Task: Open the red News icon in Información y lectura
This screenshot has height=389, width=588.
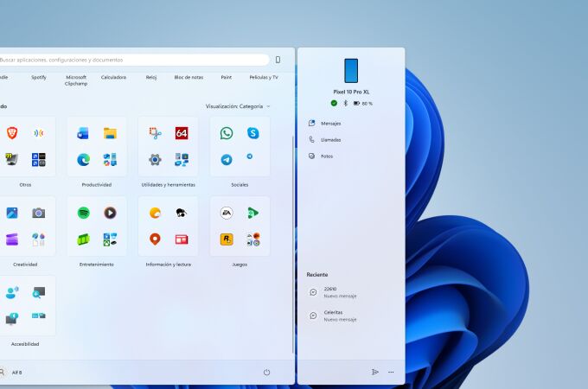Action: click(182, 239)
